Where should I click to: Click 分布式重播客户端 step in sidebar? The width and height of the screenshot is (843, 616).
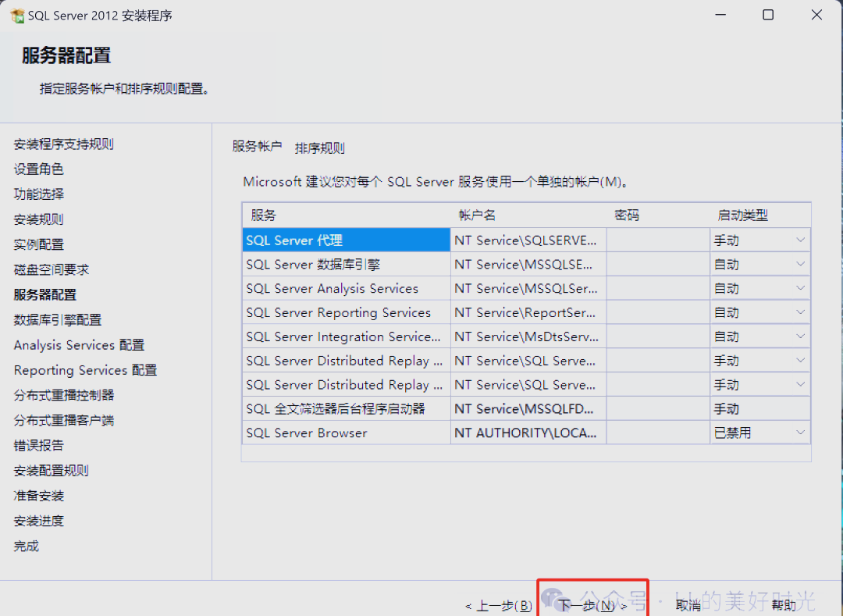[64, 420]
